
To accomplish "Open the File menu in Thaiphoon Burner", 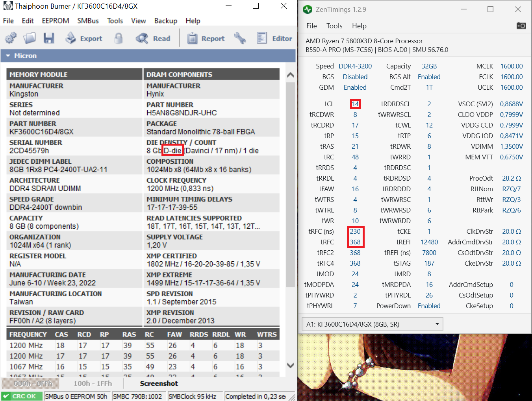I will tap(8, 21).
